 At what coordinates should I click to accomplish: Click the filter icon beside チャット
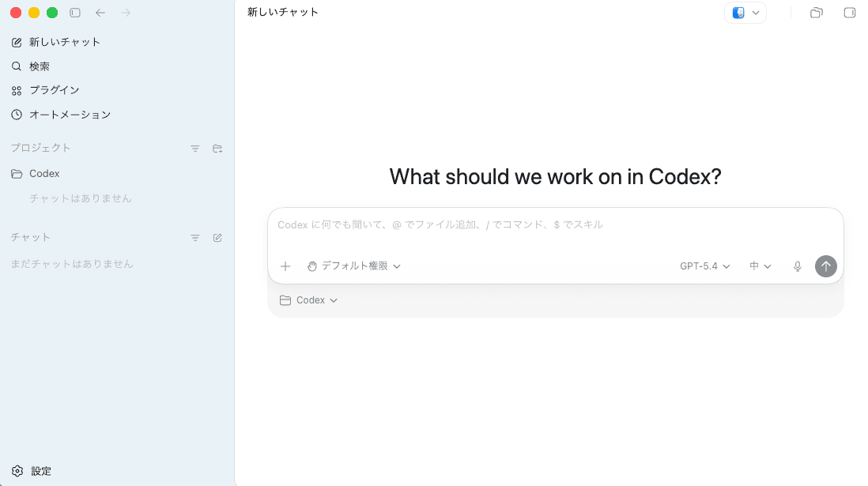click(194, 237)
